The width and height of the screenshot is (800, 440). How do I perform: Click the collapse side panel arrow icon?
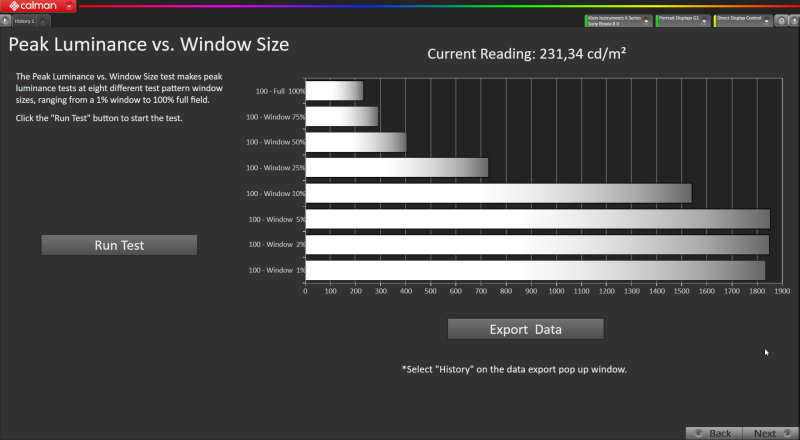coord(794,21)
